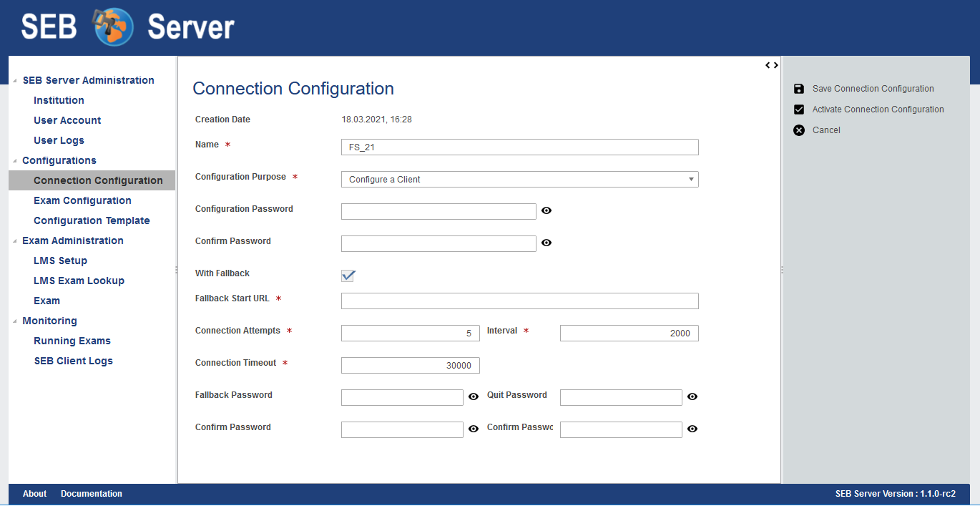Go to Running Exams page
Viewport: 980px width, 506px height.
72,341
